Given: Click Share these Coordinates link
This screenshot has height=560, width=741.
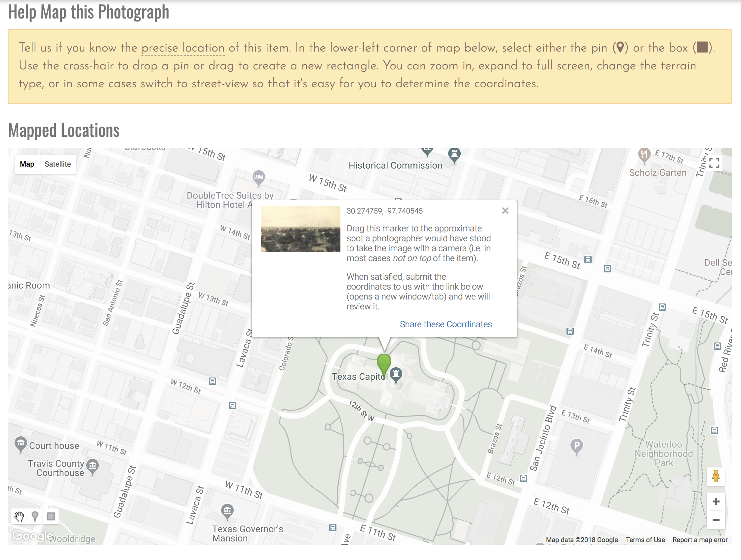Looking at the screenshot, I should [x=446, y=324].
